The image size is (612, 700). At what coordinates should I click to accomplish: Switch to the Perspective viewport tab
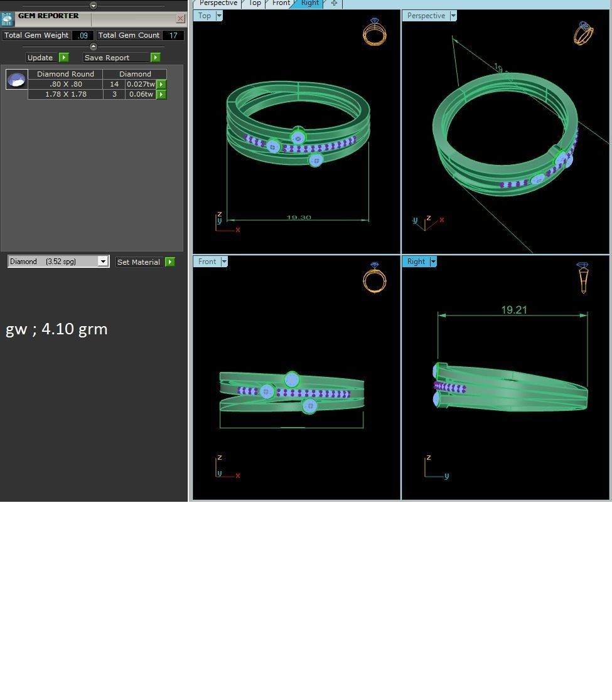click(x=218, y=4)
